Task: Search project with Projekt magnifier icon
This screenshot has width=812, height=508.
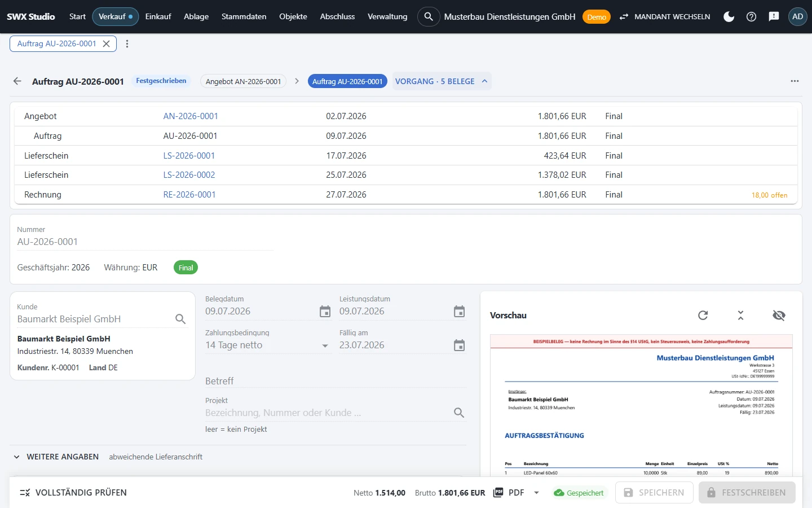Action: pyautogui.click(x=459, y=413)
